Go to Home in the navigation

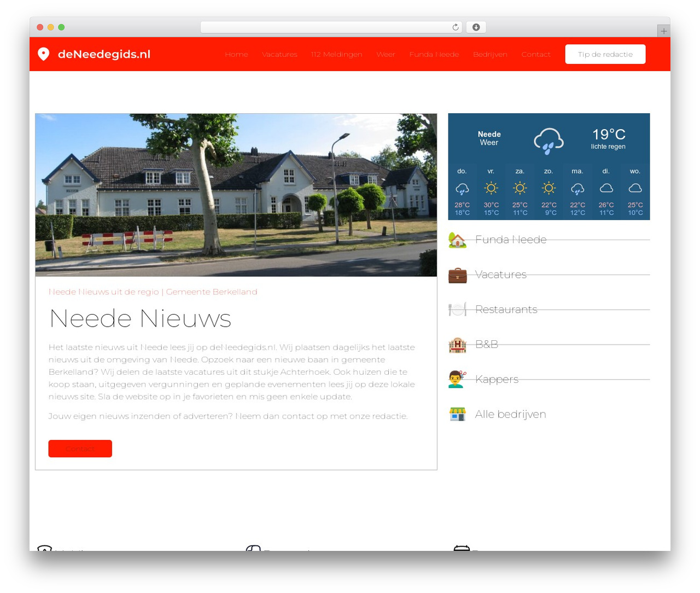pyautogui.click(x=236, y=54)
